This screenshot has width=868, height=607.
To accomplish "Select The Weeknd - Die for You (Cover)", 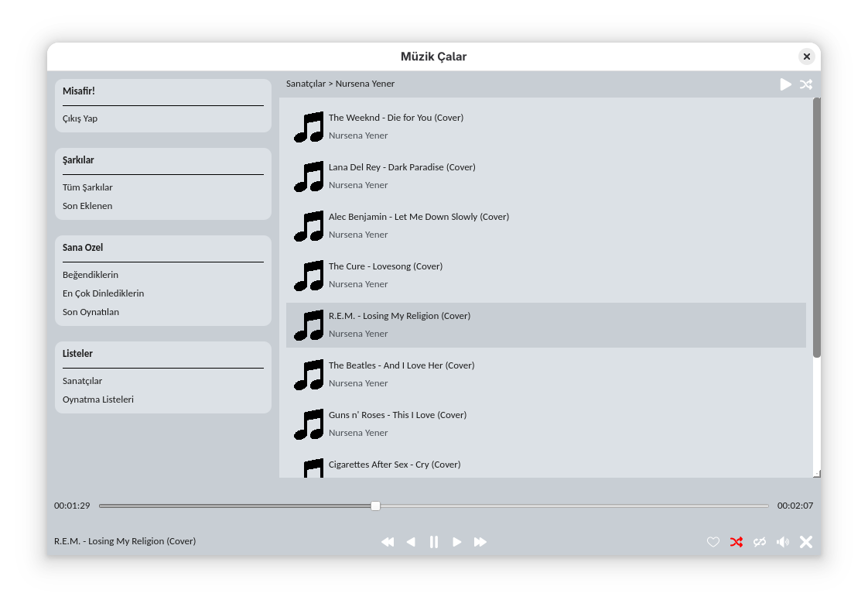I will point(546,127).
